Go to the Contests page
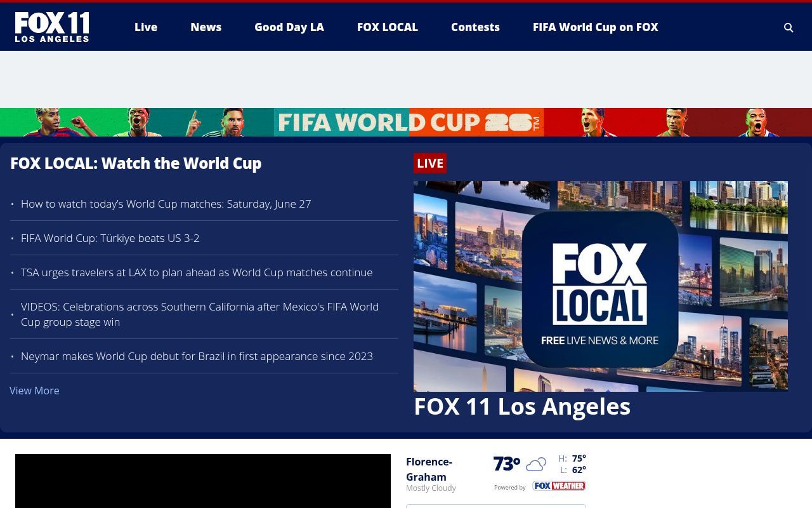The height and width of the screenshot is (508, 812). coord(475,27)
